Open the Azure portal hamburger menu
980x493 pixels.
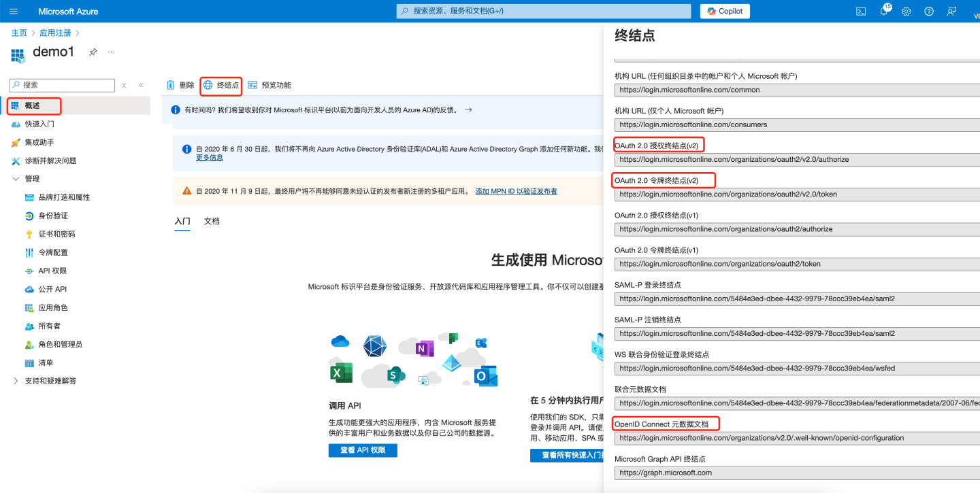(x=14, y=12)
